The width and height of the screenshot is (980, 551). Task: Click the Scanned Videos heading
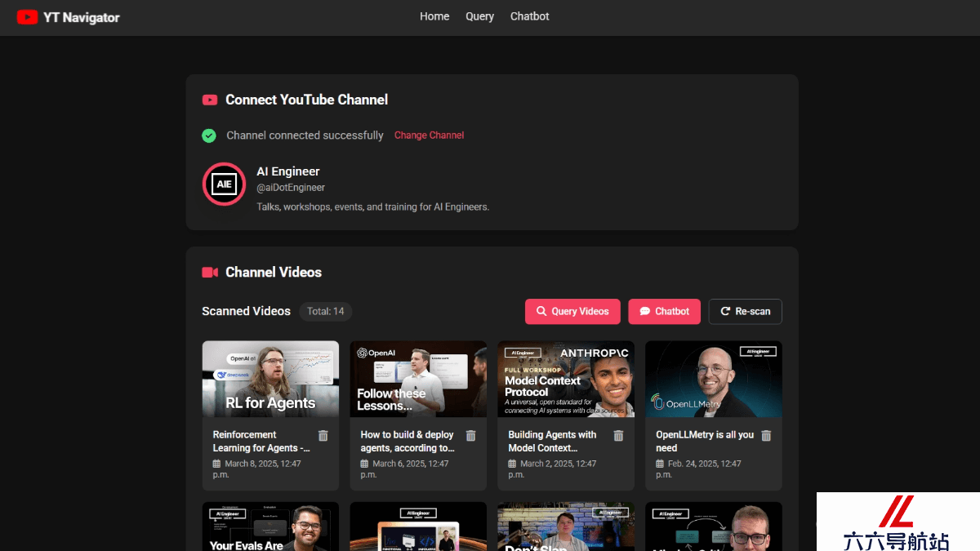246,311
